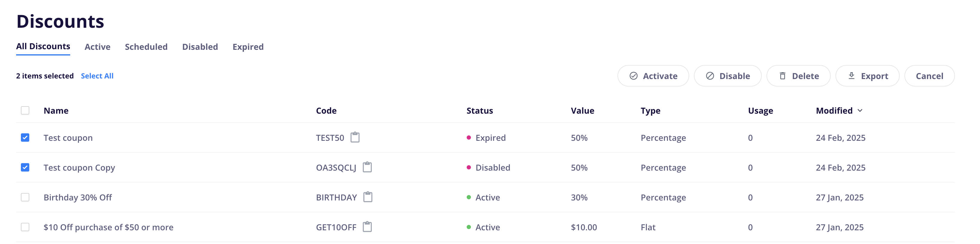Show the Expired discounts tab
The image size is (980, 244).
point(248,47)
